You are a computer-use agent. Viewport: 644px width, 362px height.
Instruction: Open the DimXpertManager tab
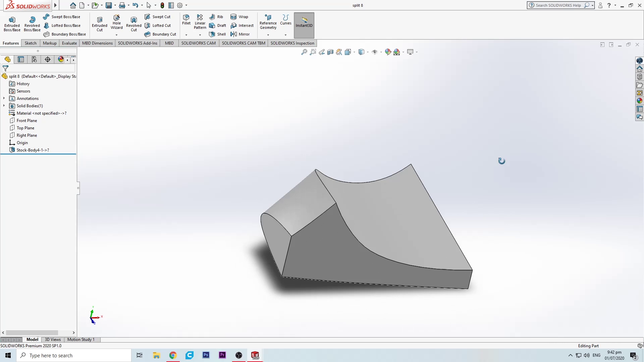coord(48,59)
